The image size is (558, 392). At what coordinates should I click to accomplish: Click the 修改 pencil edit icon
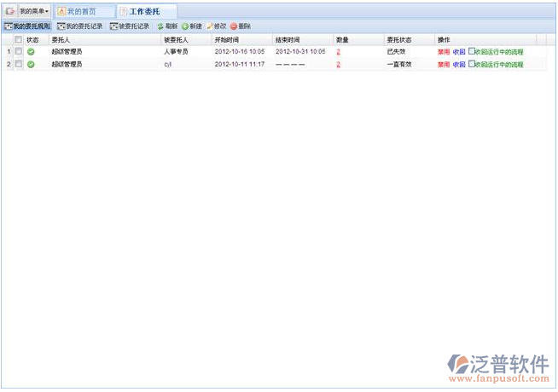[210, 26]
